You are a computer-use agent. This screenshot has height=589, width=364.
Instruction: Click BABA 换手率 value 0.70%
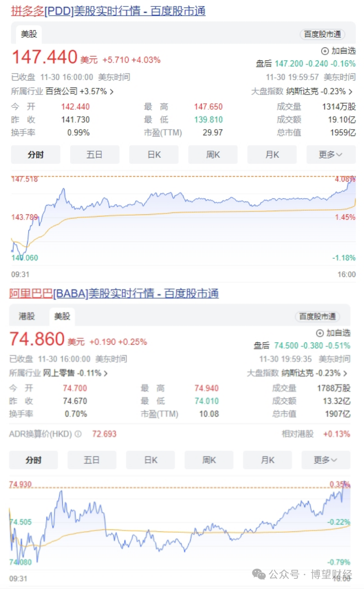[x=76, y=414]
